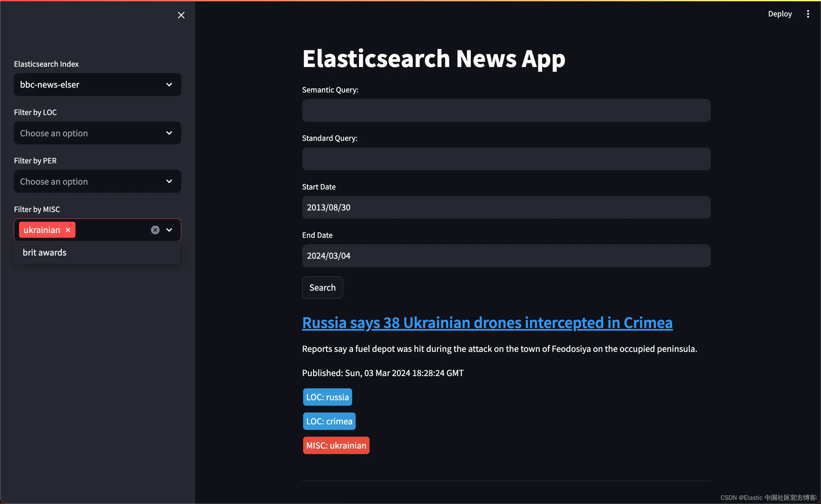
Task: Click the MISC: ukrainian red tag
Action: click(336, 445)
